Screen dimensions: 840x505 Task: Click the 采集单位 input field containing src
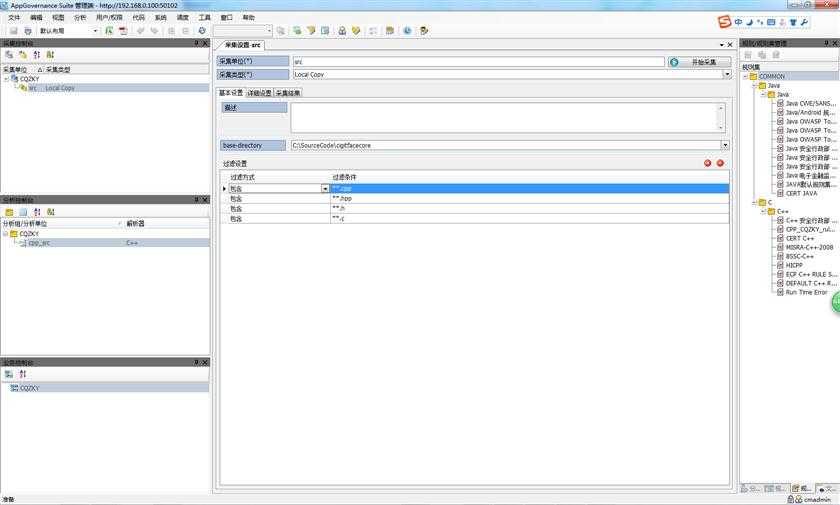(x=478, y=62)
